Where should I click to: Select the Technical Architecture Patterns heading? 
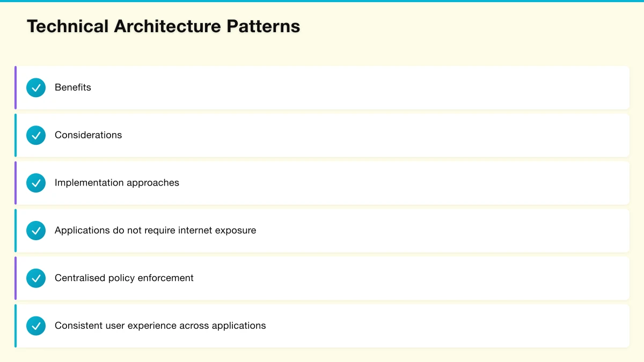click(164, 26)
